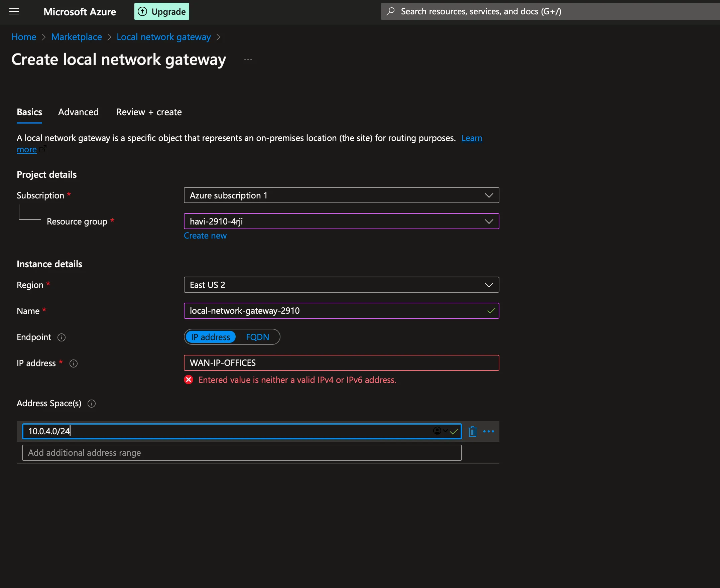Screen dimensions: 720x588
Task: Switch to the Advanced tab
Action: click(78, 112)
